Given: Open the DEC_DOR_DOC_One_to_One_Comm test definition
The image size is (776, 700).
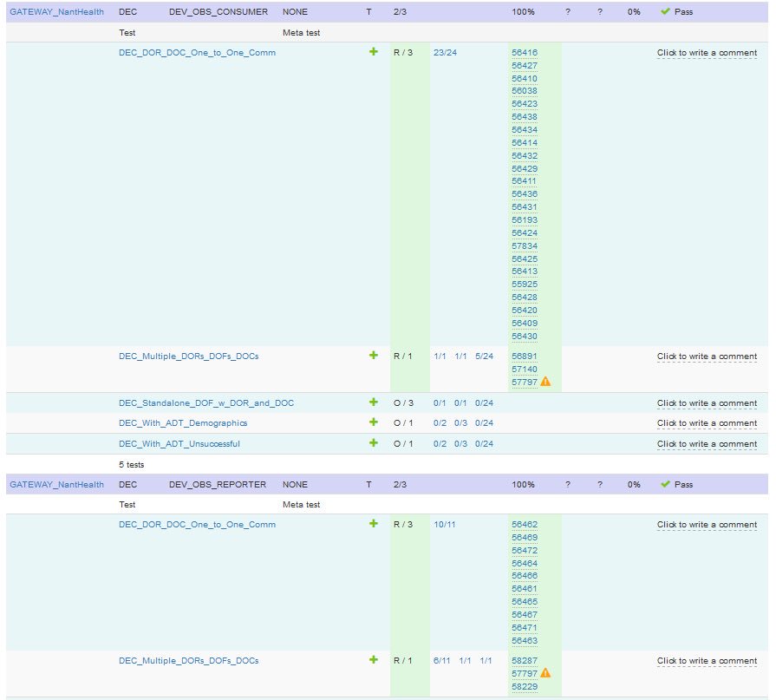Looking at the screenshot, I should click(197, 52).
